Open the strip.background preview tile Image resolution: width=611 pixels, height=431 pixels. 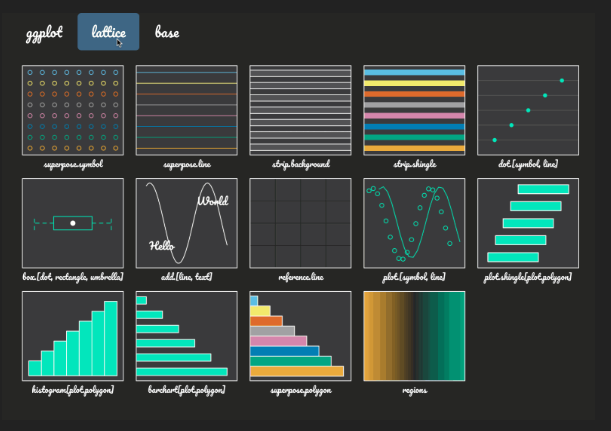[x=300, y=110]
